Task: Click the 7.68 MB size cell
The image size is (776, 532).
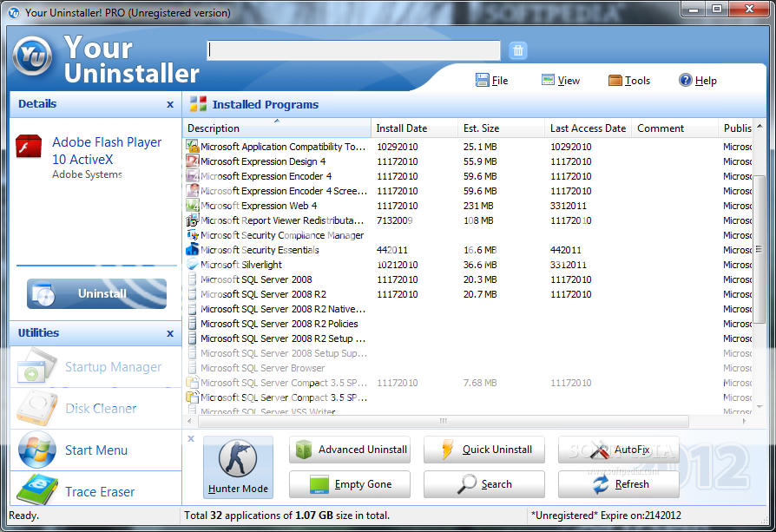Action: (x=479, y=383)
